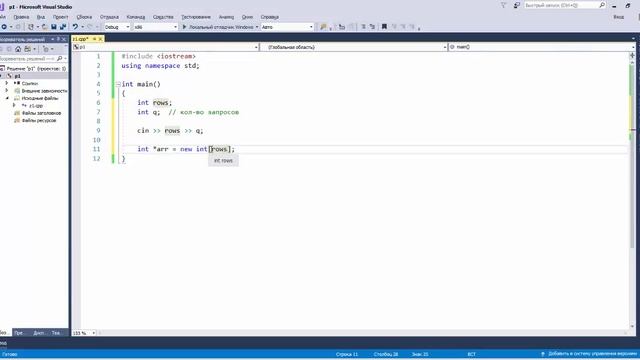Image resolution: width=640 pixels, height=360 pixels.
Task: Click the Столбец 28 status bar entry
Action: [385, 354]
